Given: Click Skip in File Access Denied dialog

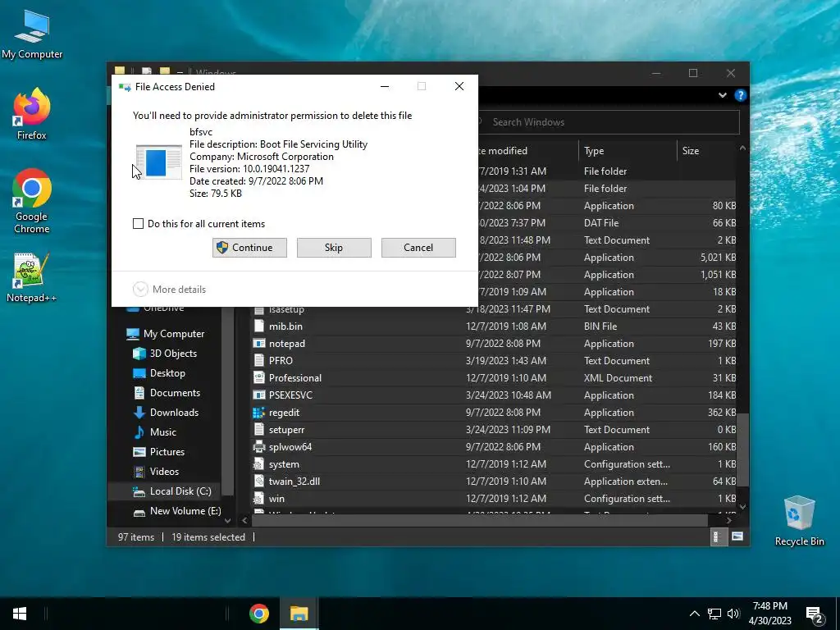Looking at the screenshot, I should point(334,248).
